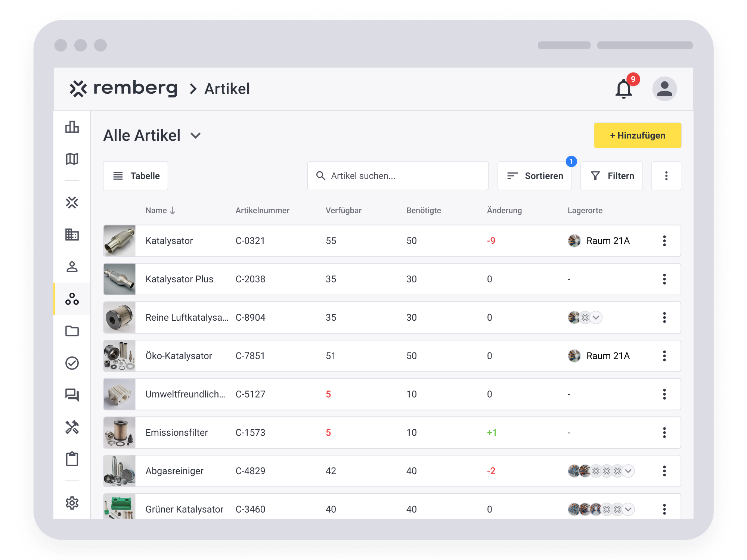Open the Öko-Katalysator product thumbnail
This screenshot has height=560, width=747.
point(120,356)
